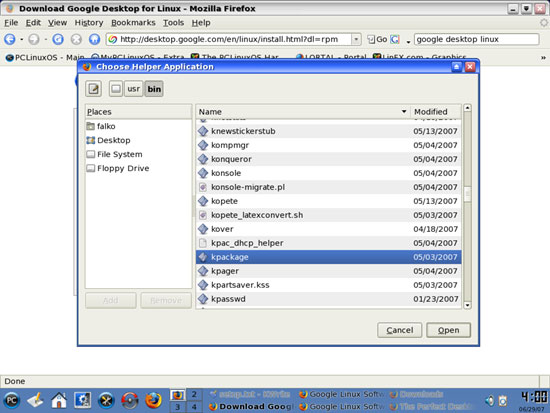550x413 pixels.
Task: Select kpager file row
Action: (x=329, y=271)
